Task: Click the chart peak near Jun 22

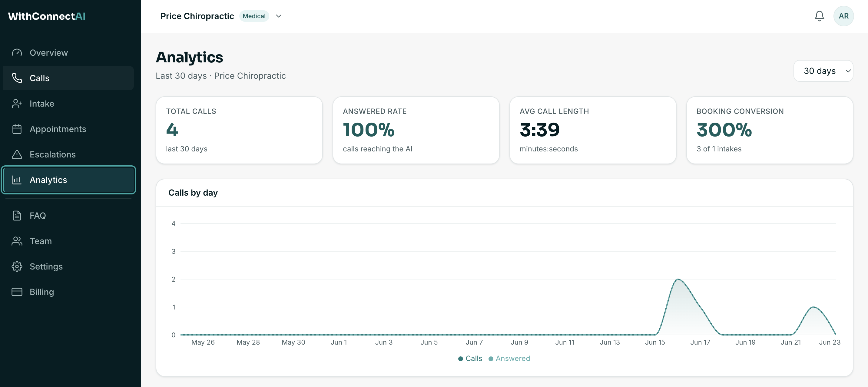Action: [x=813, y=307]
